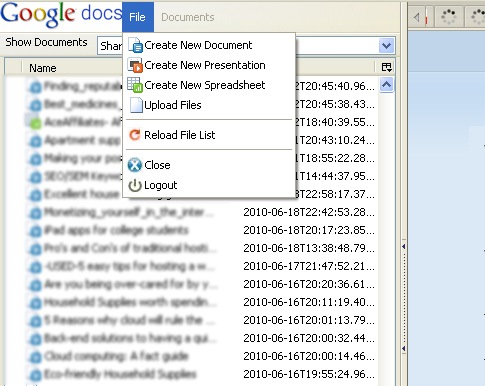Screen dimensions: 485x386
Task: Select the date cell 2010-06-16T20:00:32.44...
Action: (309, 338)
